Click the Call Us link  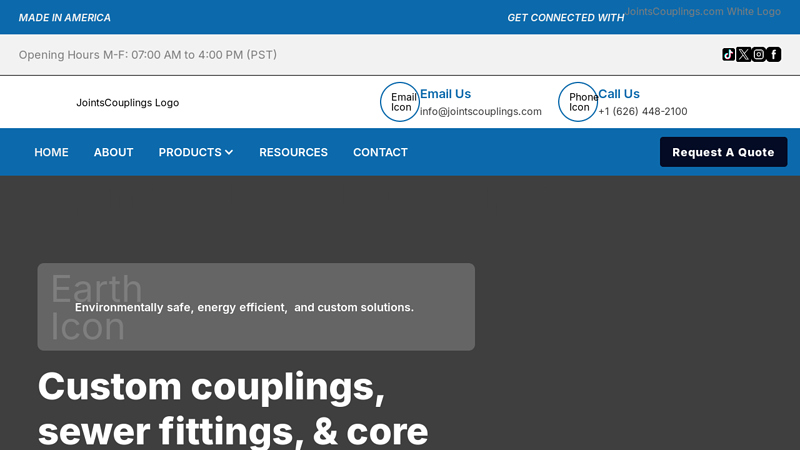[619, 94]
